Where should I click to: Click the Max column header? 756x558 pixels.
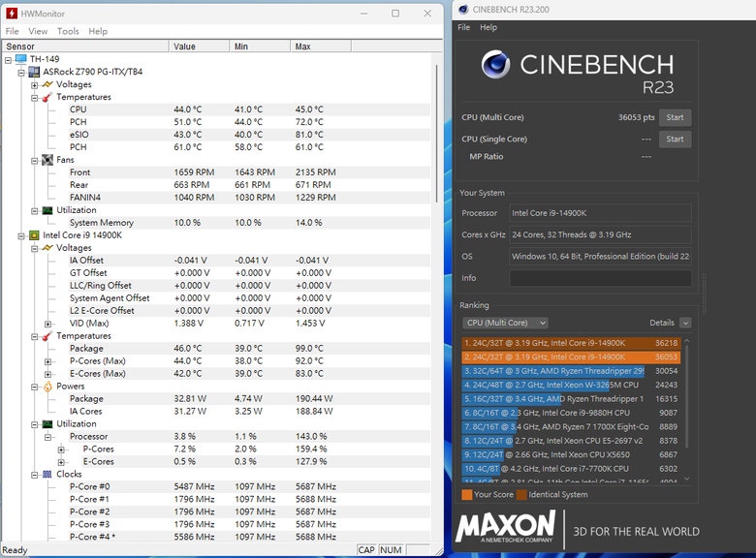pos(321,46)
